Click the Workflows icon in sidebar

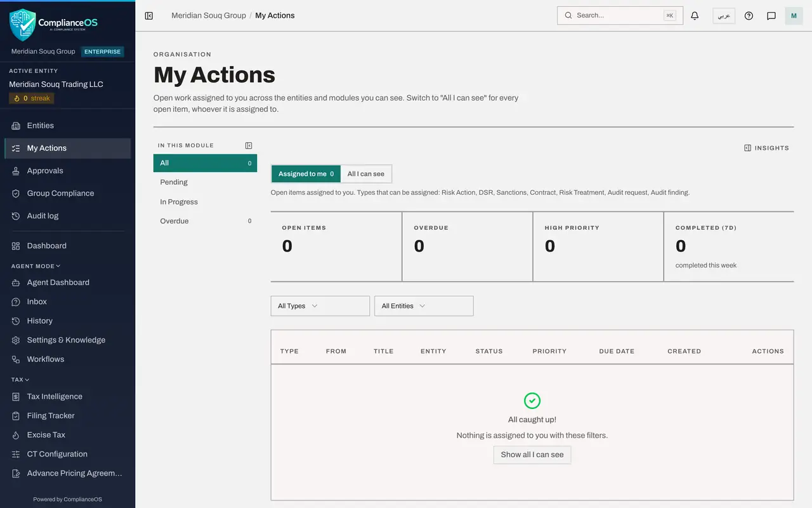[16, 359]
